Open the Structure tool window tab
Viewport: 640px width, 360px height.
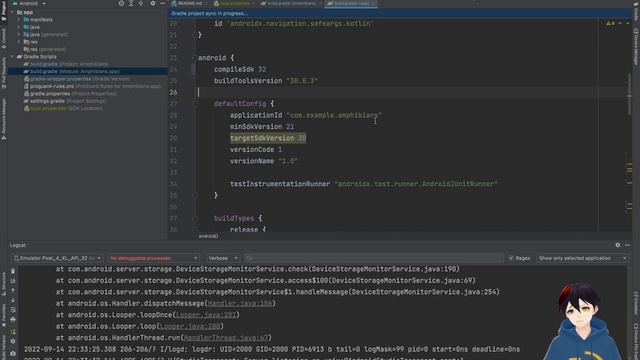(x=4, y=283)
